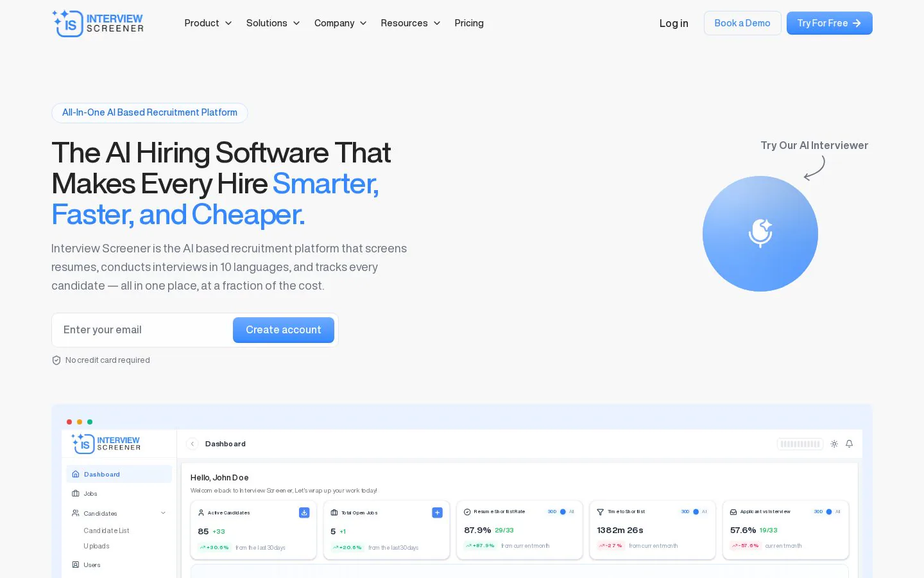
Task: Select 30D on Time to Shortlist card
Action: 685,512
